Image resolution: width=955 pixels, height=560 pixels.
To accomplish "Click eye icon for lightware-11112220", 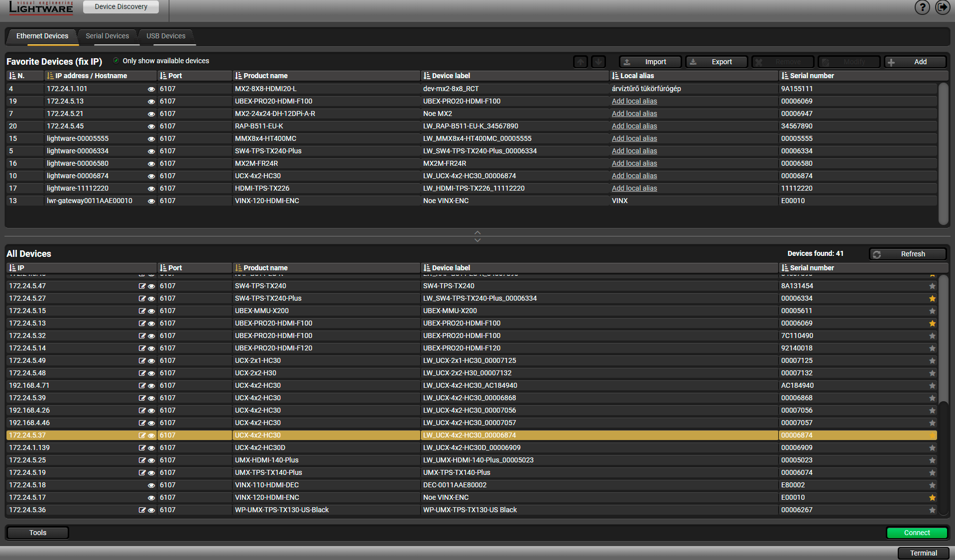I will [151, 189].
